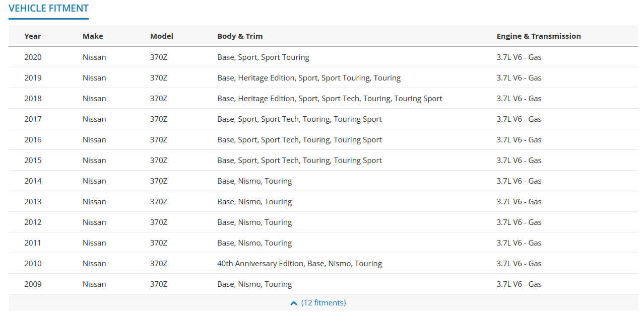
Task: Click the Body & Trim column header
Action: click(240, 36)
